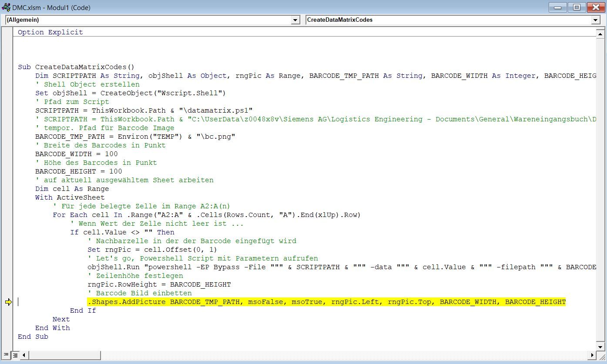Switch to Procedure View button

click(7, 355)
